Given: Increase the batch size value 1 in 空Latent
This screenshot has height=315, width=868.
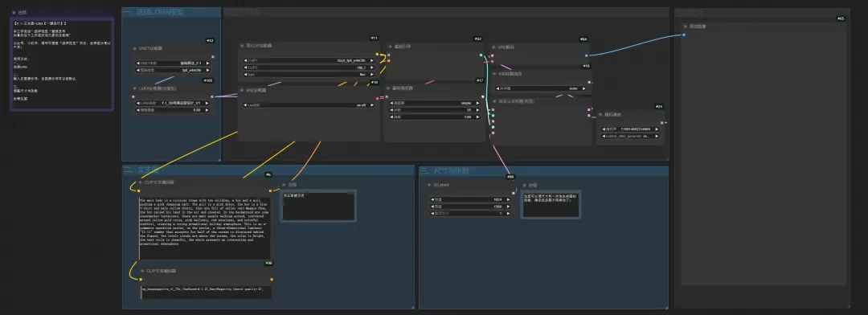Looking at the screenshot, I should pos(508,213).
